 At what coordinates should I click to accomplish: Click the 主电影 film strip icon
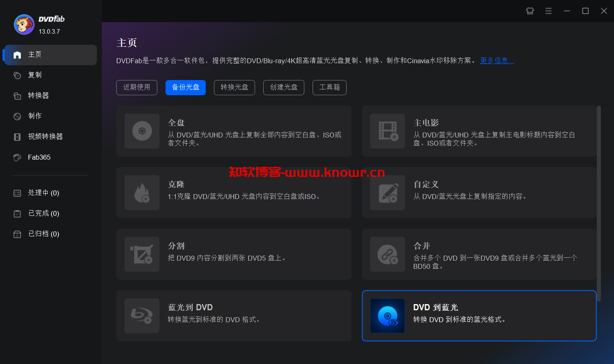tap(387, 131)
